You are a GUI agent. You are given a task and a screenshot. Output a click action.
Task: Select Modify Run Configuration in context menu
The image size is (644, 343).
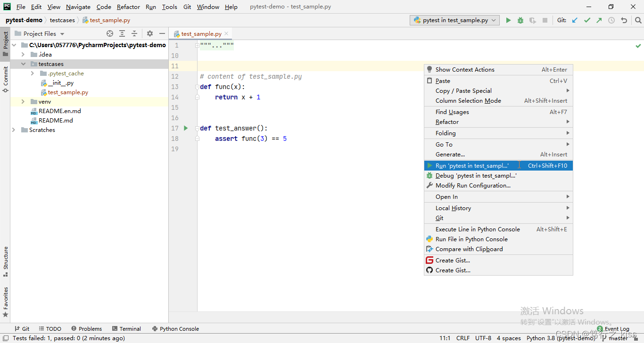[x=499, y=186]
